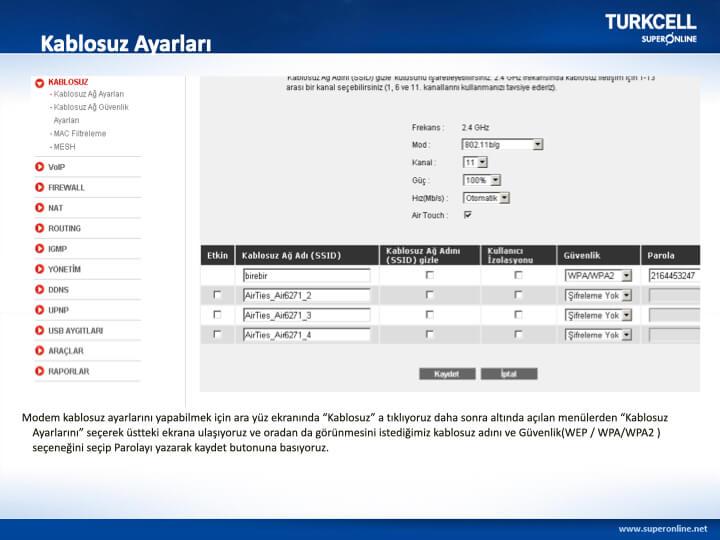Click the birebir SSID name field
This screenshot has height=540, width=720.
coord(306,275)
